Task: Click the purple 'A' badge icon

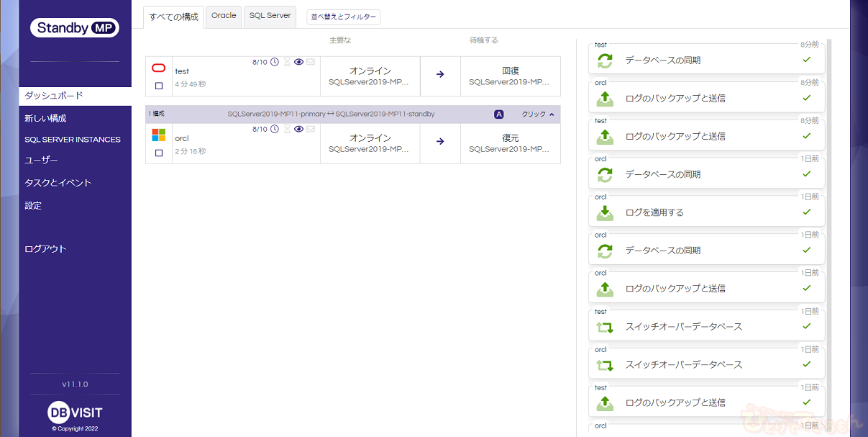Action: 499,114
